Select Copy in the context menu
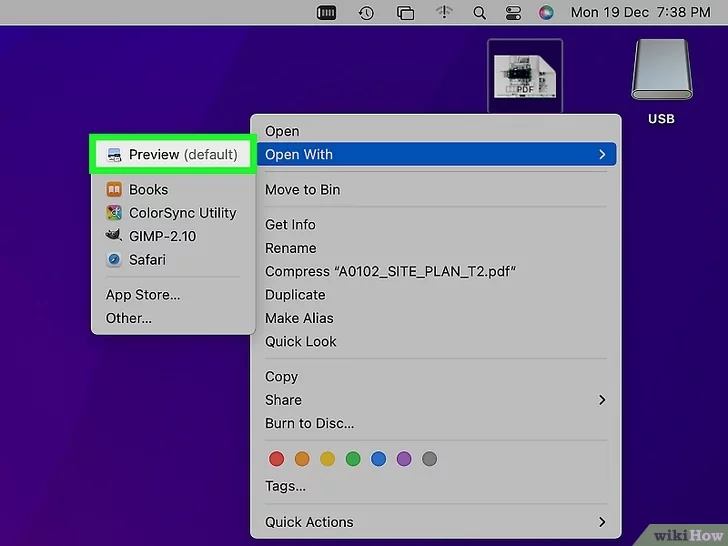Screen dimensions: 728x546 pyautogui.click(x=436, y=377)
